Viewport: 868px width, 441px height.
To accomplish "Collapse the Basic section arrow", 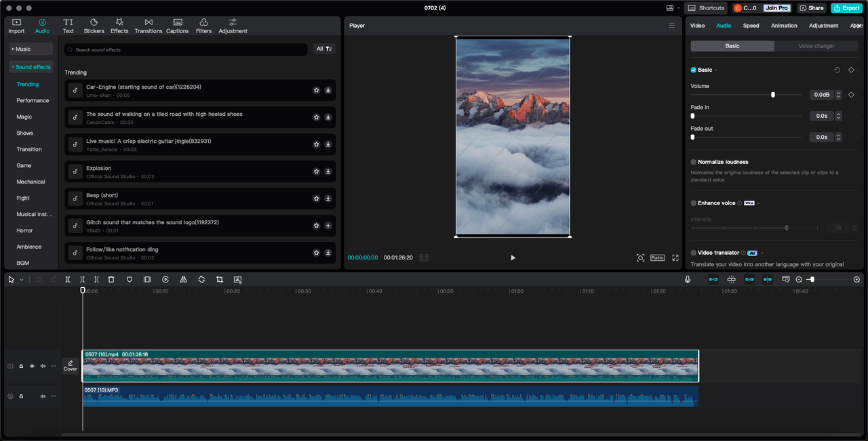I will pos(716,70).
